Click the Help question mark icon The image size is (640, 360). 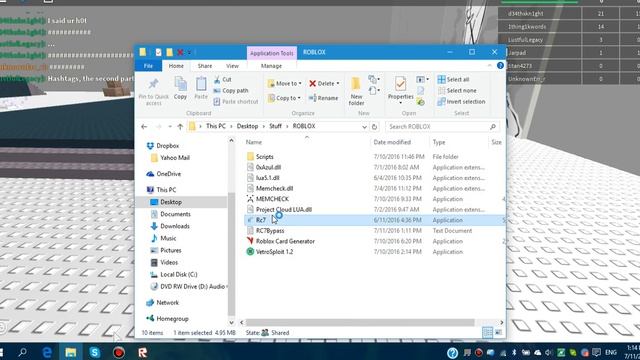click(500, 66)
